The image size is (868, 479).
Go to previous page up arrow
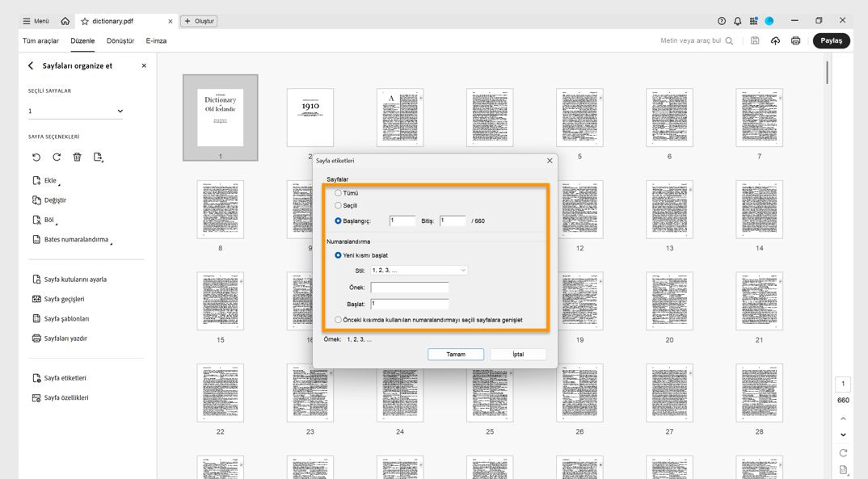point(843,418)
